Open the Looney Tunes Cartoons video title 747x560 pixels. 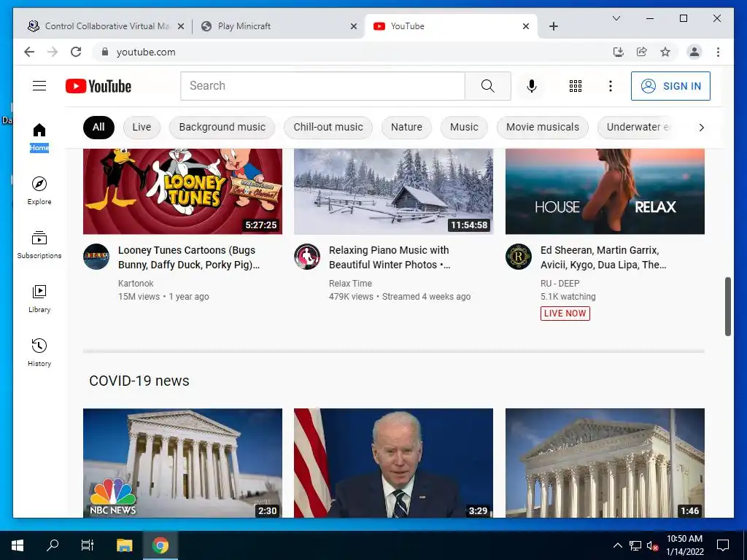click(x=189, y=257)
